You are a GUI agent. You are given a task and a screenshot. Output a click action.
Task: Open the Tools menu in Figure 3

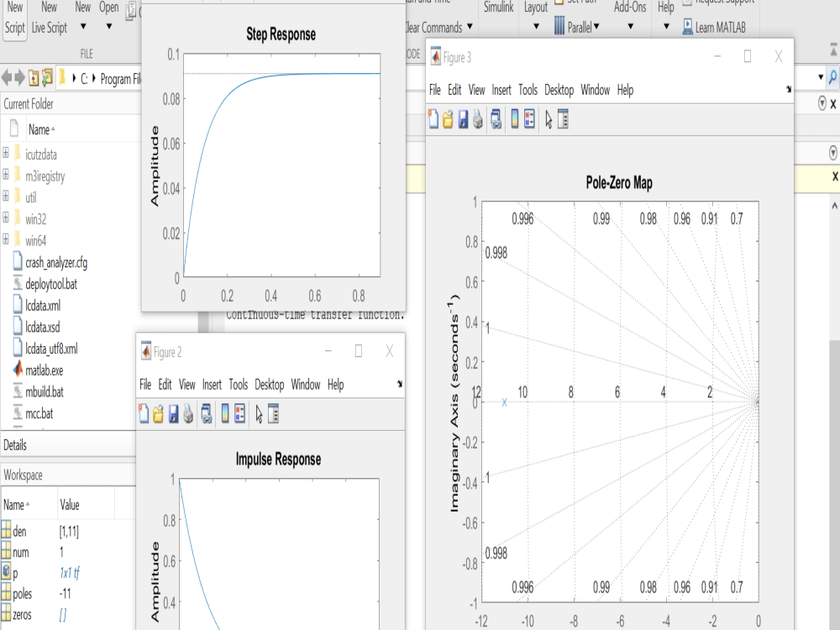(x=528, y=90)
